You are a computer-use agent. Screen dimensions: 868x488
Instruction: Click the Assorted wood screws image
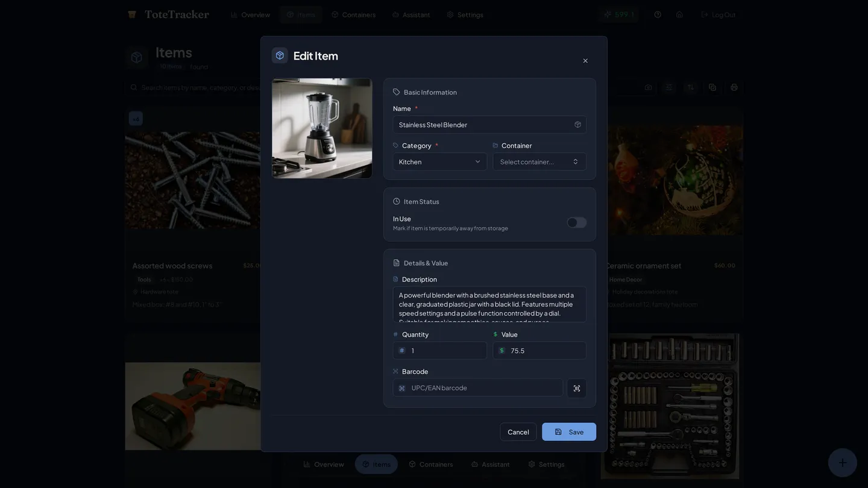pyautogui.click(x=193, y=180)
